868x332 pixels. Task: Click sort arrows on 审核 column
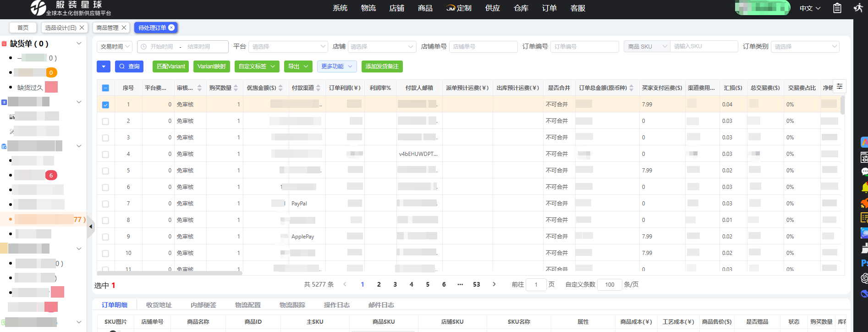click(199, 88)
